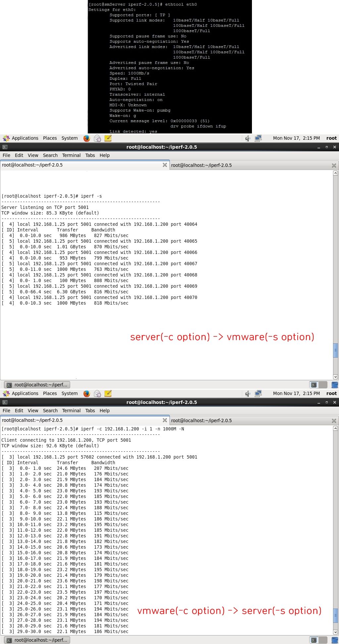
Task: Click the Applications foot logo in iperf -c desktop panel
Action: [6, 394]
